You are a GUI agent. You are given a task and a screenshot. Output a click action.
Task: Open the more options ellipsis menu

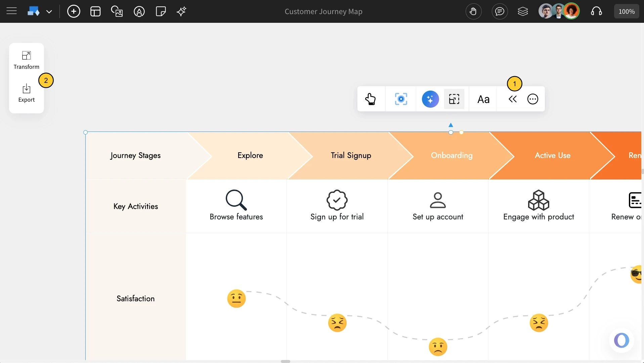click(532, 99)
